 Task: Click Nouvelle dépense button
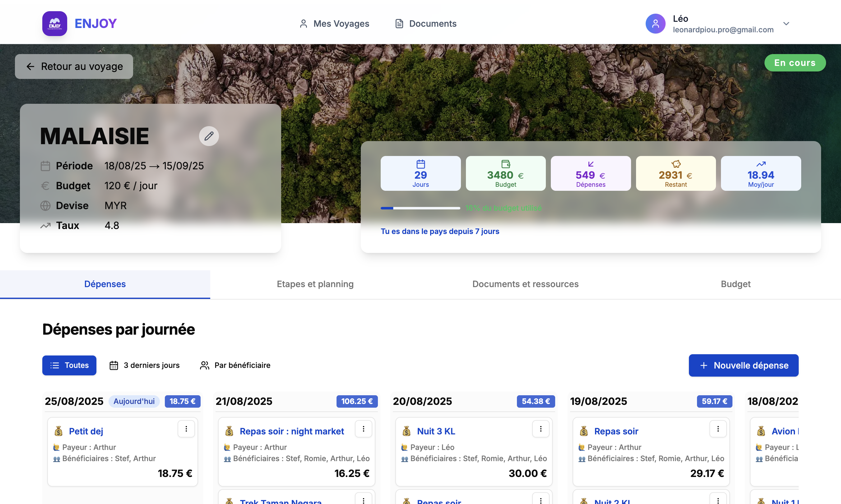point(743,365)
